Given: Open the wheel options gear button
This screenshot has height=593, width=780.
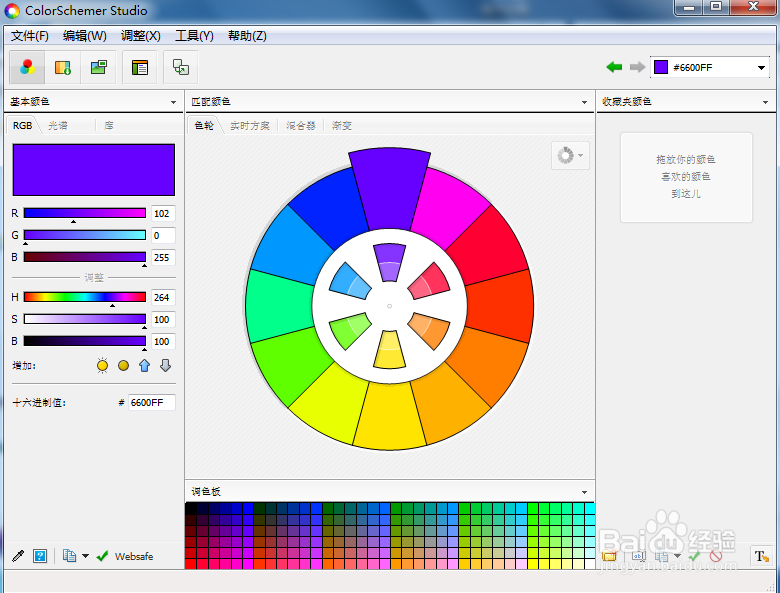Looking at the screenshot, I should (x=570, y=155).
